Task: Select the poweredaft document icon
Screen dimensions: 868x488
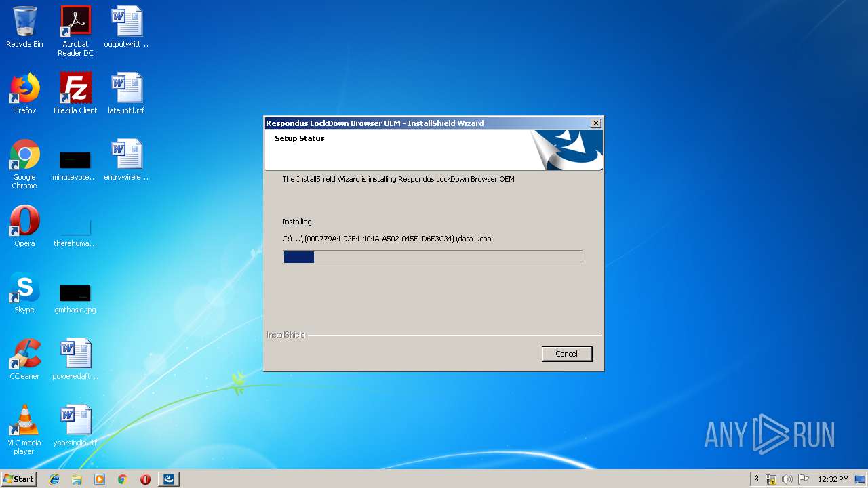Action: tap(75, 359)
